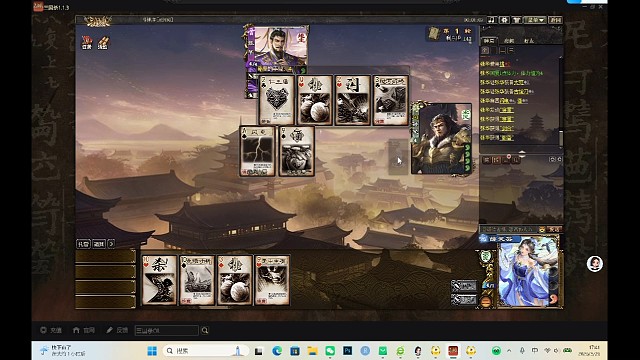Click the lower skill button beside player portrait
The image size is (640, 360).
click(x=464, y=300)
